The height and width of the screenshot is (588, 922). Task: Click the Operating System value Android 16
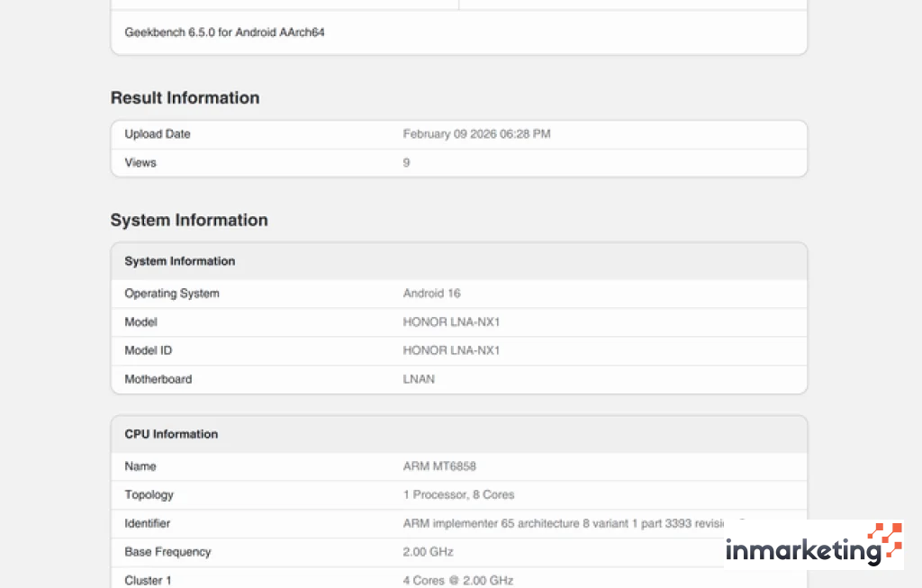click(431, 293)
